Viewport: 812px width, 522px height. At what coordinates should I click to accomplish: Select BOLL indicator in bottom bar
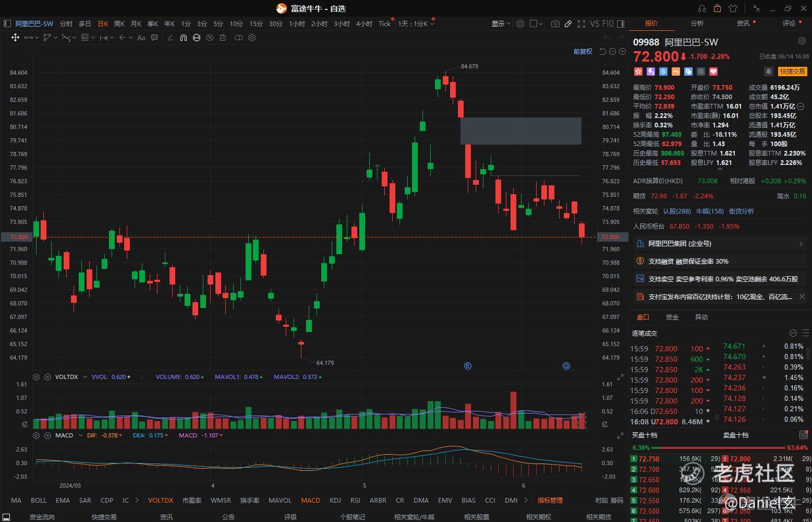point(39,500)
